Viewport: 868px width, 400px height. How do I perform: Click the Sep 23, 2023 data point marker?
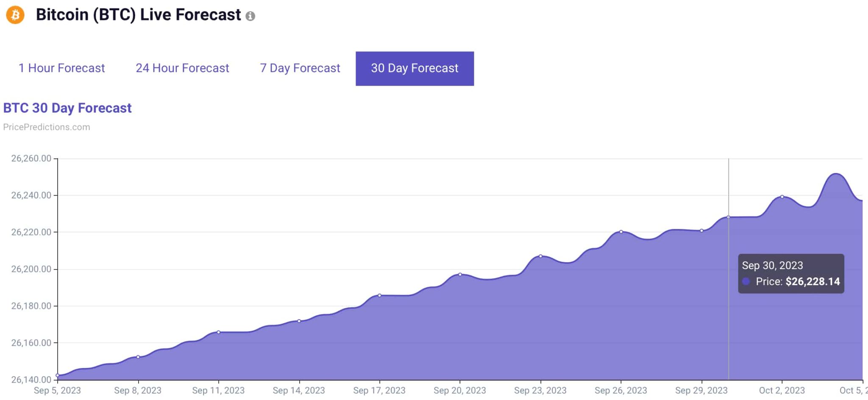pyautogui.click(x=541, y=256)
